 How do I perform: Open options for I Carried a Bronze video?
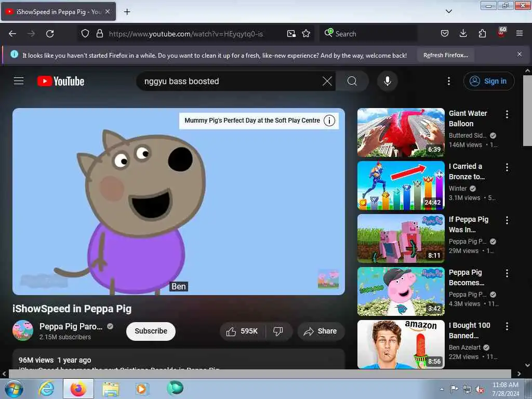tap(507, 167)
